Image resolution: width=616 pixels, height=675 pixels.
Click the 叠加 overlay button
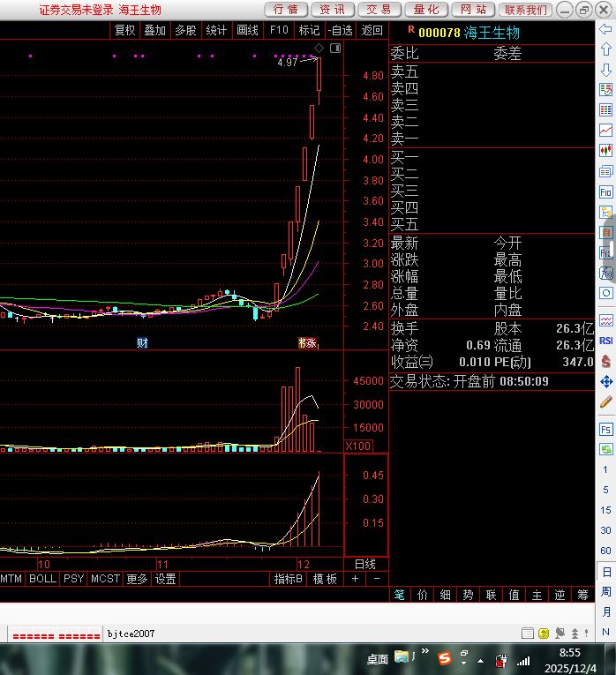coord(155,30)
